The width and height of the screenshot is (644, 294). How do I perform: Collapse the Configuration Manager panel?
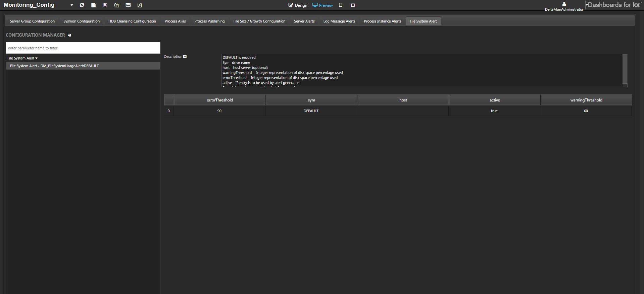[69, 35]
